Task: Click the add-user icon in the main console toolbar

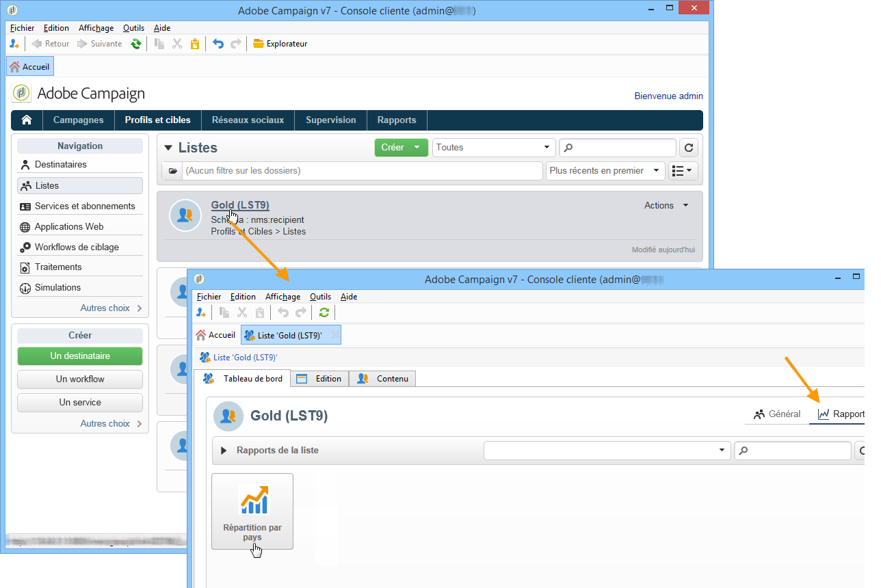Action: (x=14, y=44)
